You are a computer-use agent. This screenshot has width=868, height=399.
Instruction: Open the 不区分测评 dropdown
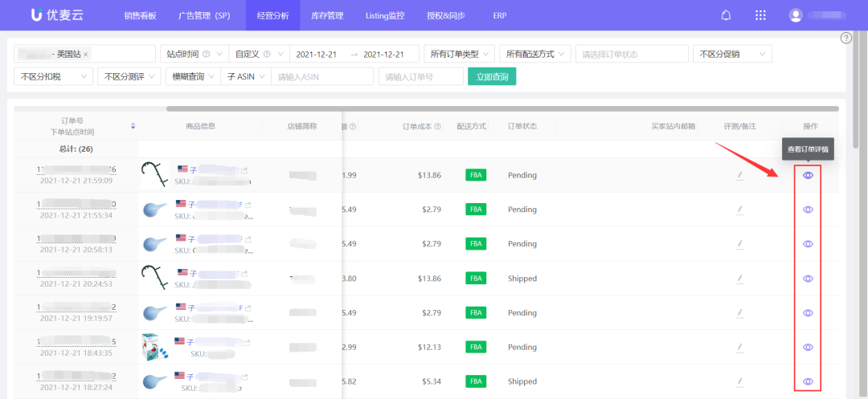[129, 76]
